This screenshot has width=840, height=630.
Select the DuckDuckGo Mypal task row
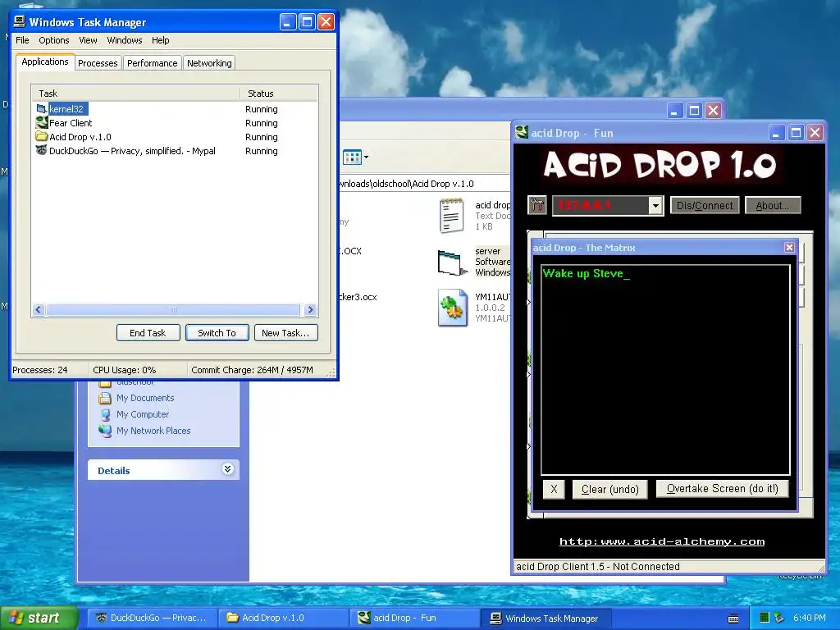(132, 151)
